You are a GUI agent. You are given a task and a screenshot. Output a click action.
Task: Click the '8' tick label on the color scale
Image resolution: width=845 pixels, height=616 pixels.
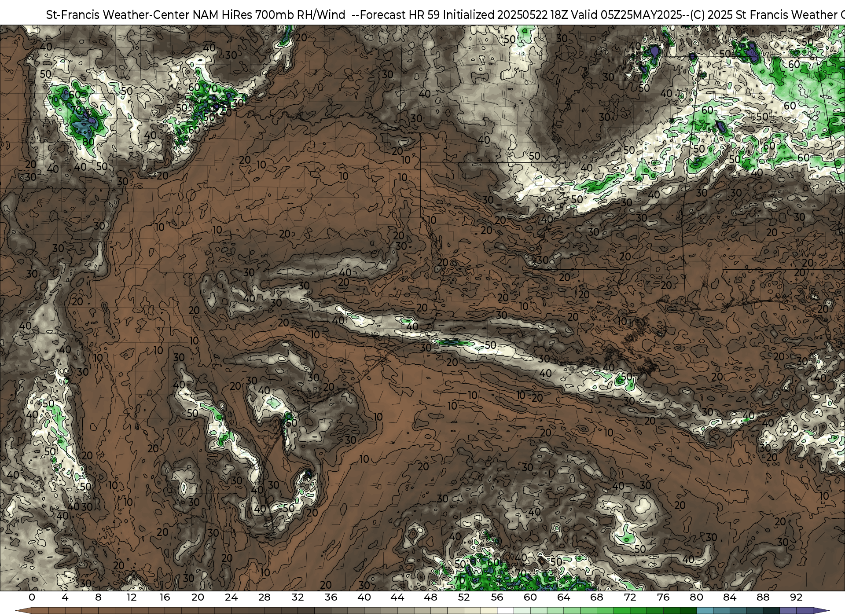98,597
